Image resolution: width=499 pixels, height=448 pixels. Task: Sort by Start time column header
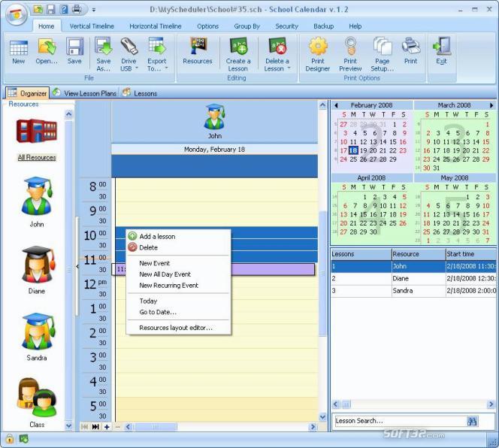click(x=470, y=254)
